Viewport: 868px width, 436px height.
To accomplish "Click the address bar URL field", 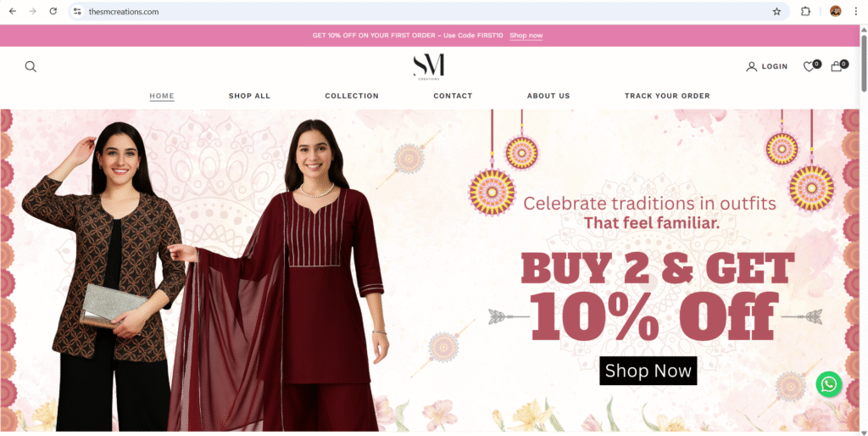I will [x=426, y=11].
